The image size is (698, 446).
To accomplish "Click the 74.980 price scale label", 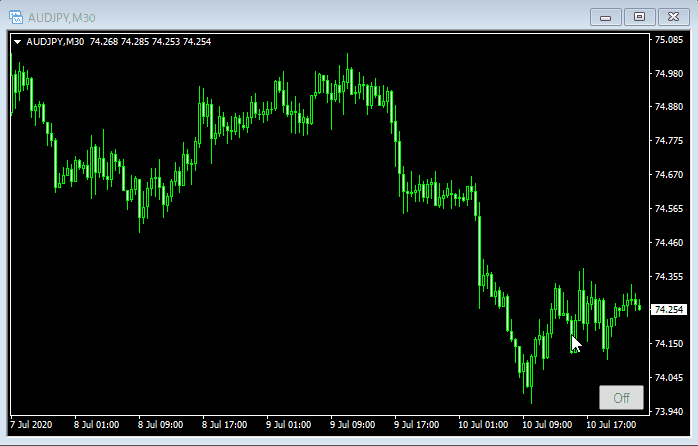I will click(x=669, y=73).
